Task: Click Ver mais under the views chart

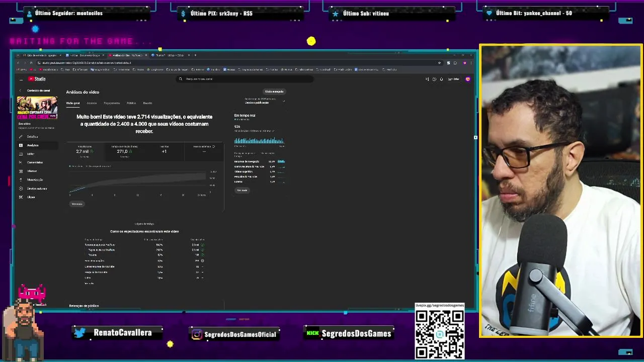Action: coord(77,204)
